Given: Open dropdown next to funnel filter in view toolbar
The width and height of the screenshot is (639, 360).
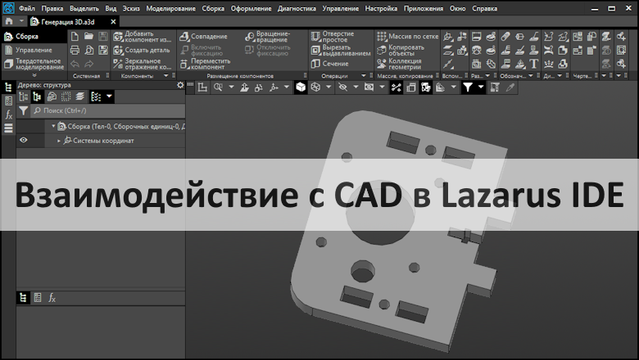Looking at the screenshot, I should click(481, 87).
